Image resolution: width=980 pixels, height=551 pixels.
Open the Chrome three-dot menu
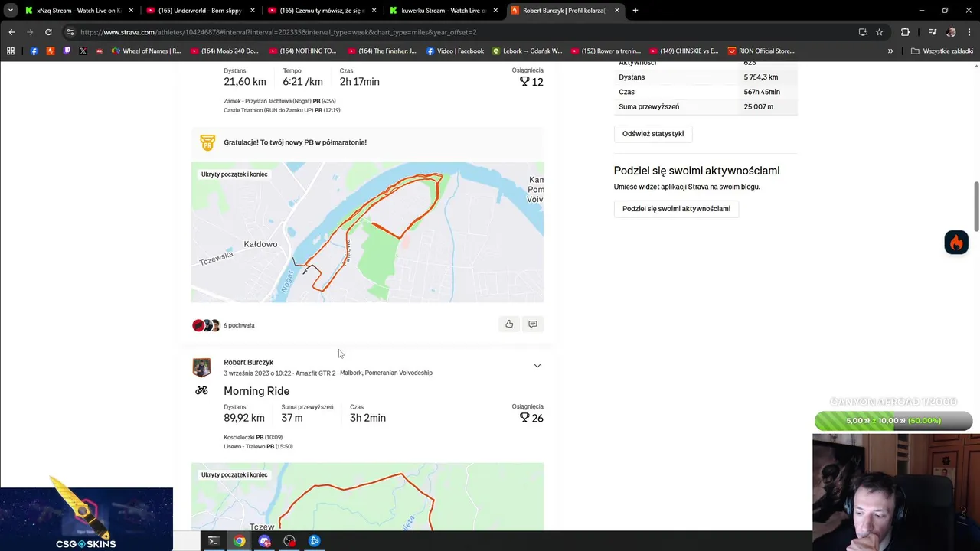[969, 32]
